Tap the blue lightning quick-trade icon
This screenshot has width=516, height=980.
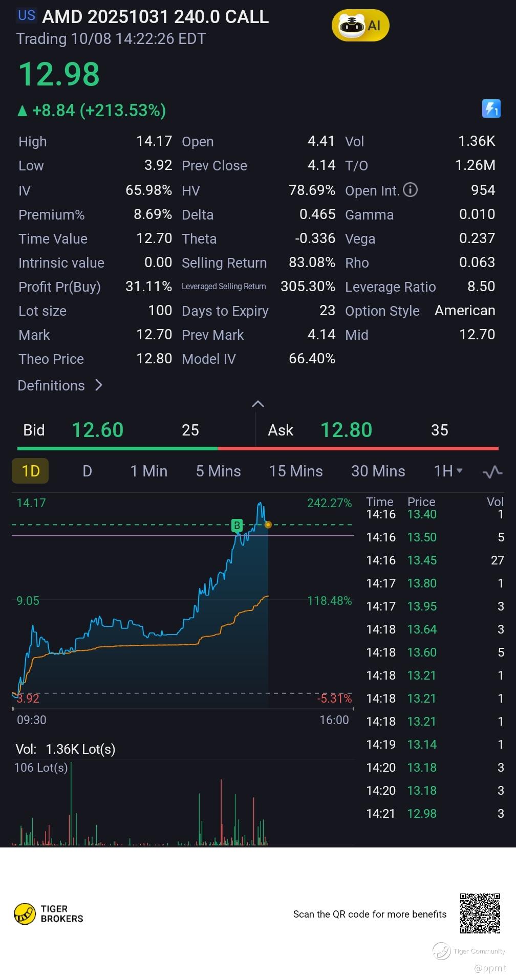[491, 108]
